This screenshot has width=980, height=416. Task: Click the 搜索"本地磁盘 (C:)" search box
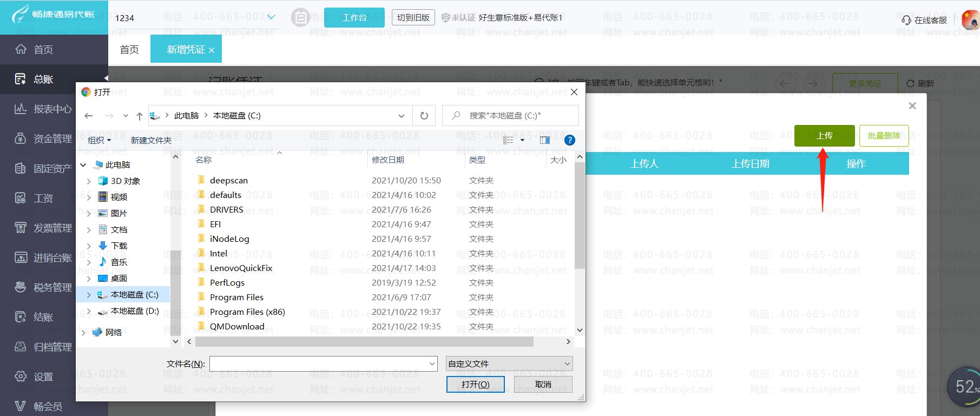tap(510, 116)
